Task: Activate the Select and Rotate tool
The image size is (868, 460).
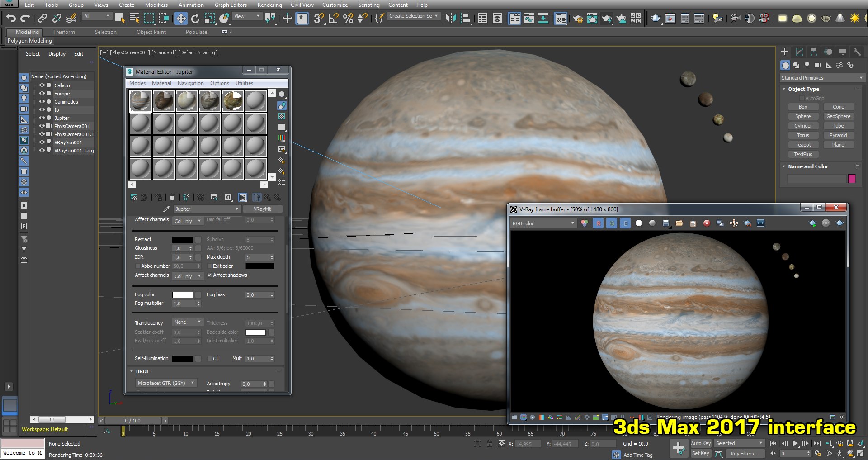Action: coord(195,18)
